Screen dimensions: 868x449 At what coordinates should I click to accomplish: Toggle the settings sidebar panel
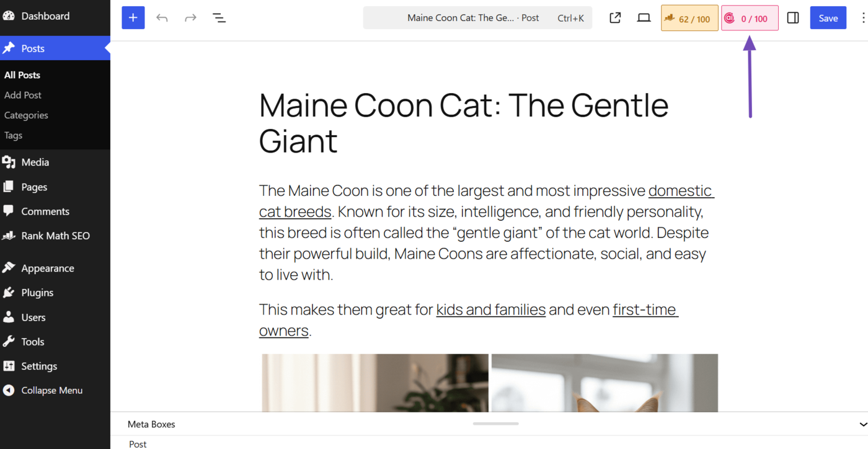click(x=793, y=18)
